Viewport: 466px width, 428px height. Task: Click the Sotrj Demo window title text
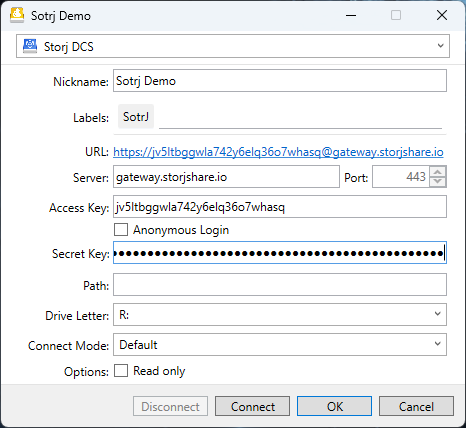(x=61, y=16)
